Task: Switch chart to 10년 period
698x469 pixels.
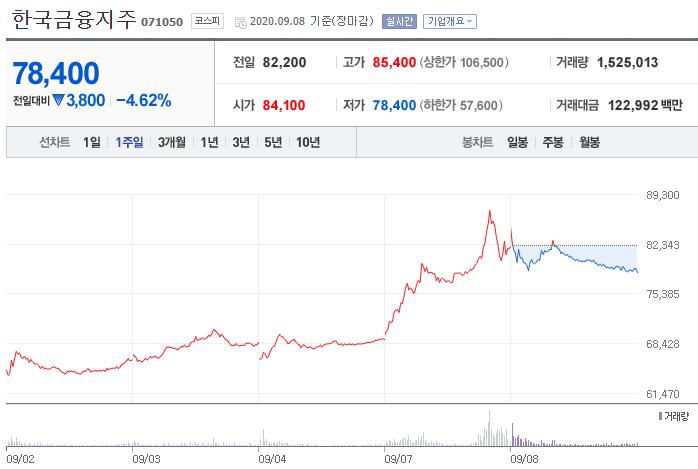Action: (308, 142)
